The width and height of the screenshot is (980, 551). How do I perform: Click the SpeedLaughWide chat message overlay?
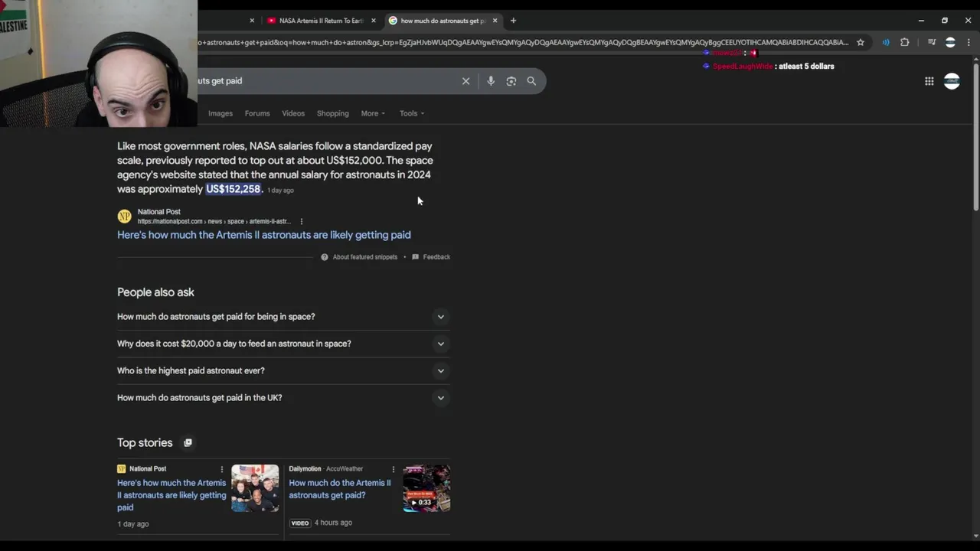coord(769,67)
